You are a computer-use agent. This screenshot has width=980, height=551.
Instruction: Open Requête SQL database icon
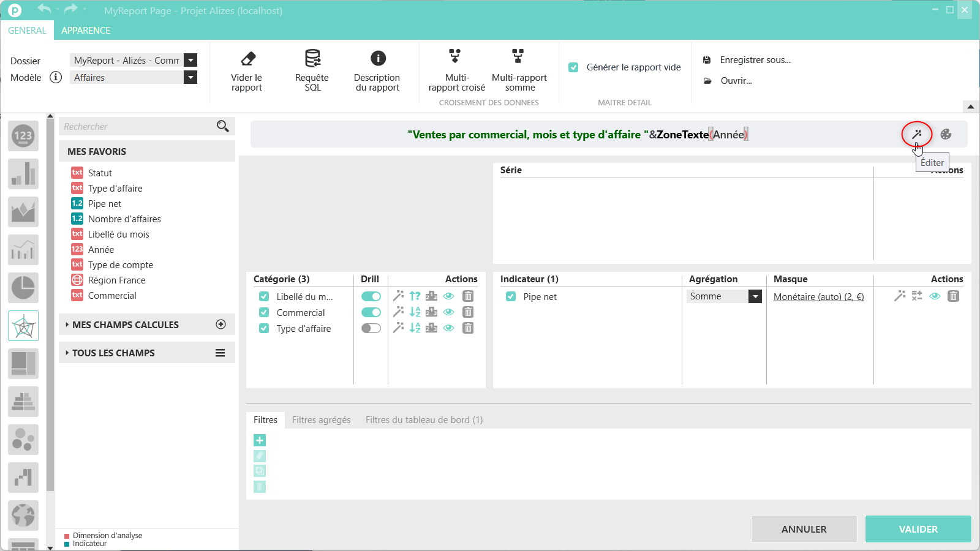313,58
